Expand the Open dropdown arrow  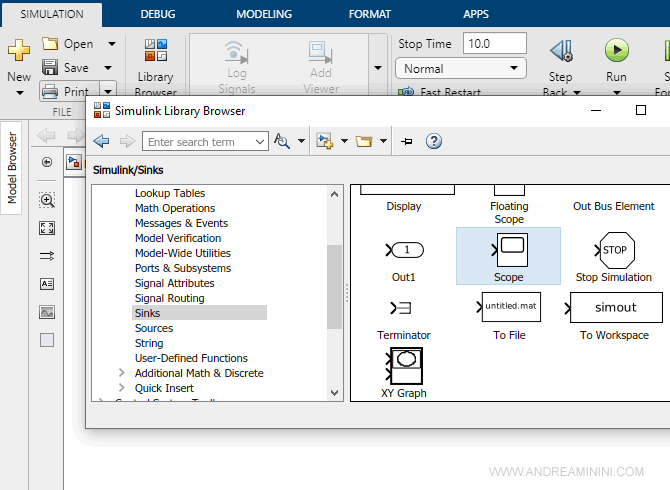click(112, 44)
